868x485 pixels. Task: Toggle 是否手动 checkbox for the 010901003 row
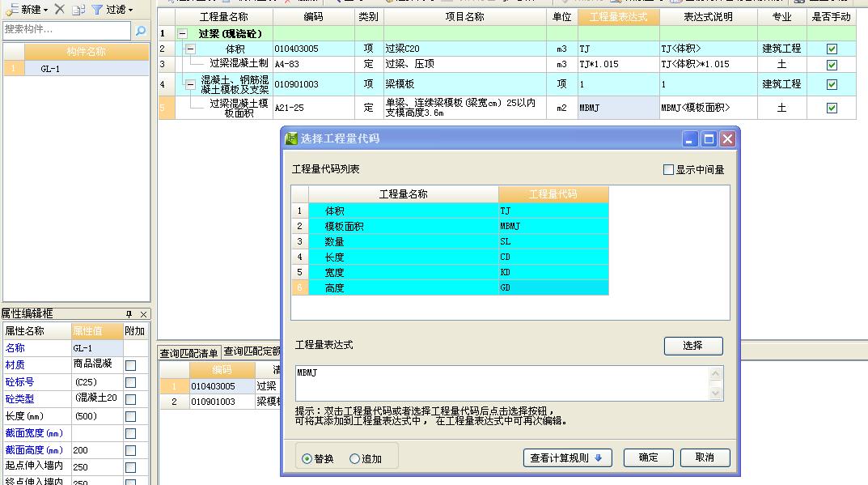click(x=832, y=85)
